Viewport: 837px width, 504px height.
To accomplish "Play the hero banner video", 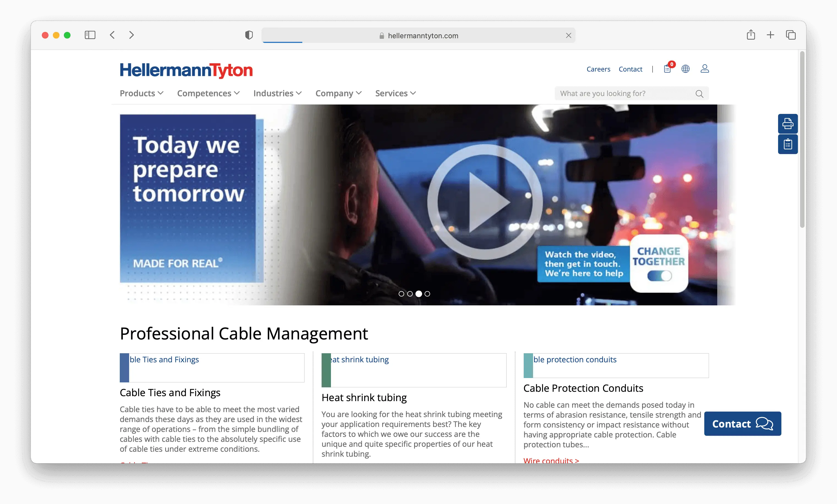I will (x=485, y=202).
